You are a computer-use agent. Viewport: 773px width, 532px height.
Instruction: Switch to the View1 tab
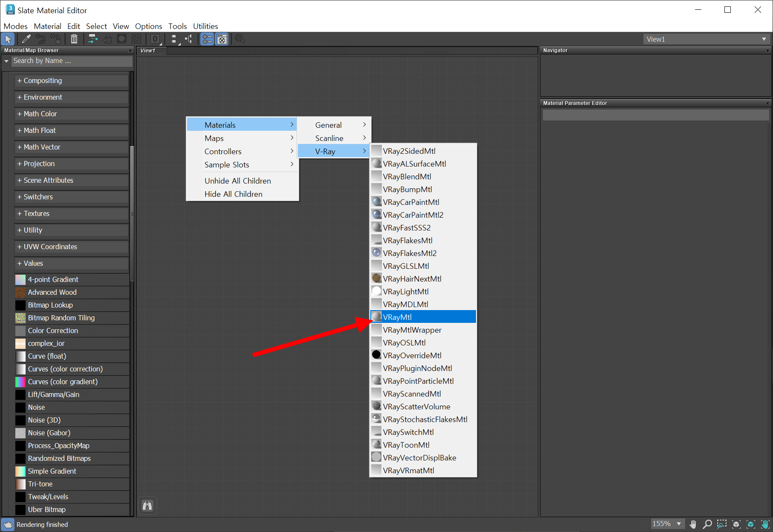151,51
